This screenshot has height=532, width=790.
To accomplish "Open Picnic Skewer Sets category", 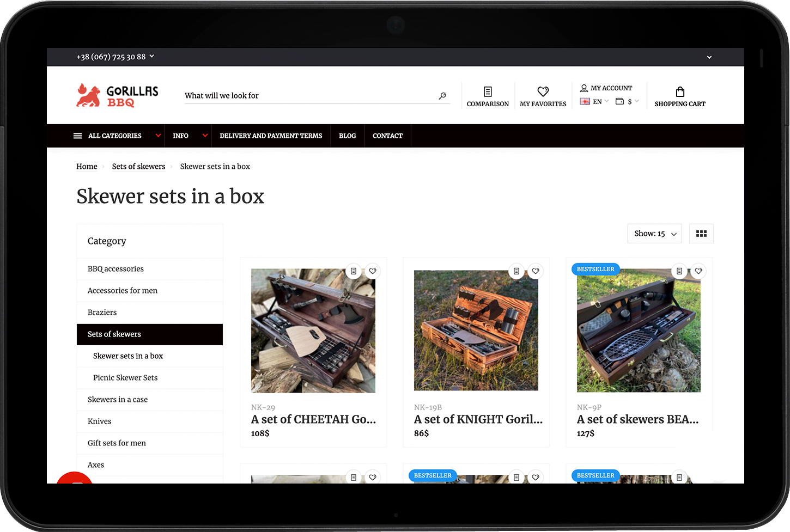I will tap(125, 378).
